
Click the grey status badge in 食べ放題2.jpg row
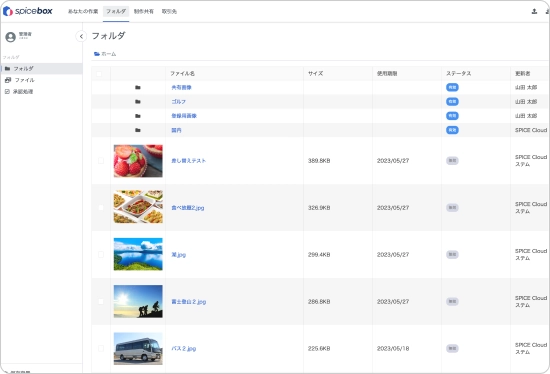[x=452, y=208]
